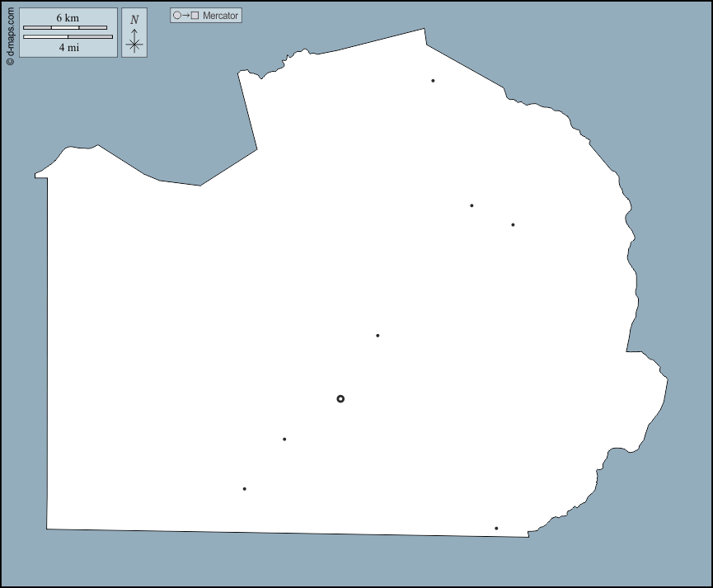This screenshot has height=588, width=713.
Task: Click the letter N above the arrow
Action: coord(134,19)
